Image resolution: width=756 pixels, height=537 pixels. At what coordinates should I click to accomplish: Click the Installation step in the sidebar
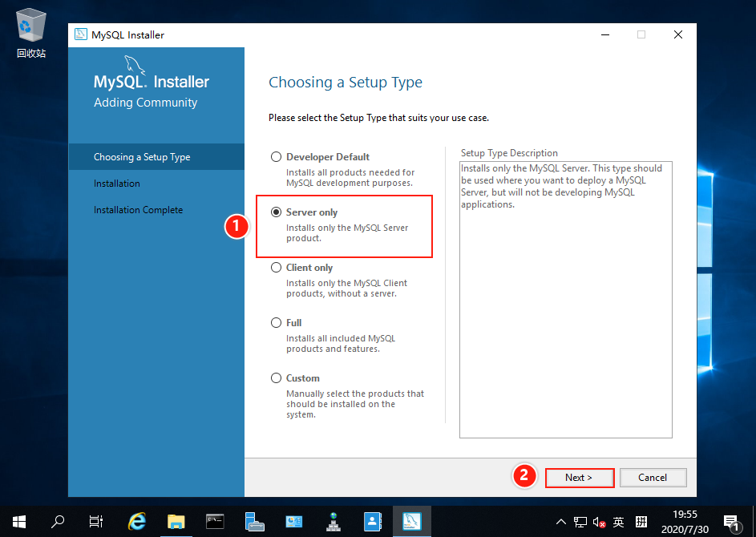pos(116,183)
